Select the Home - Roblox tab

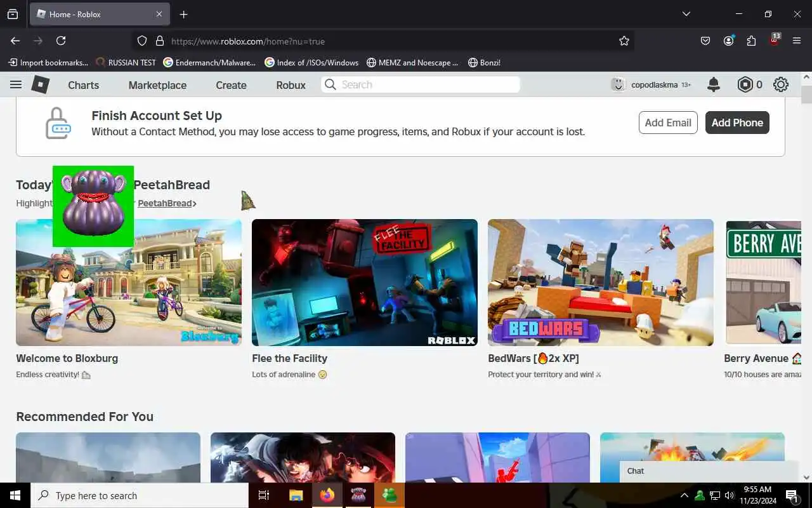[x=99, y=14]
